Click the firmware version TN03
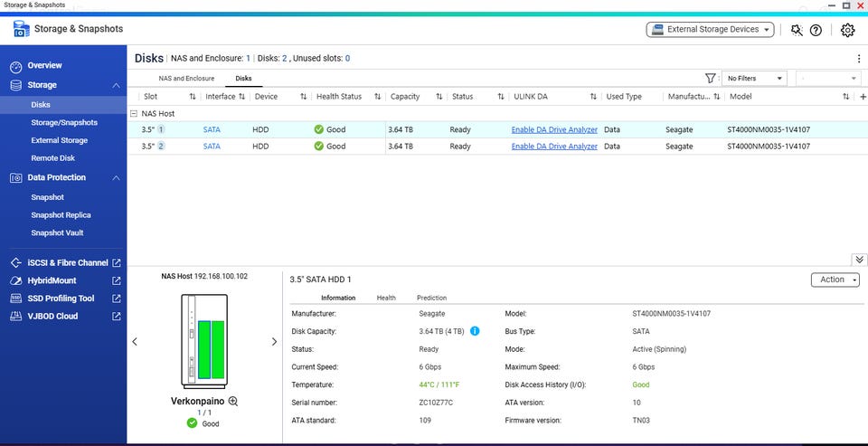Image resolution: width=868 pixels, height=446 pixels. tap(641, 421)
